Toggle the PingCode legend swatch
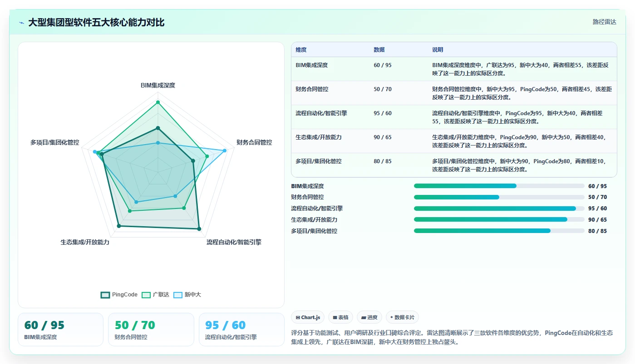Viewport: 635px width, 364px height. coord(105,295)
